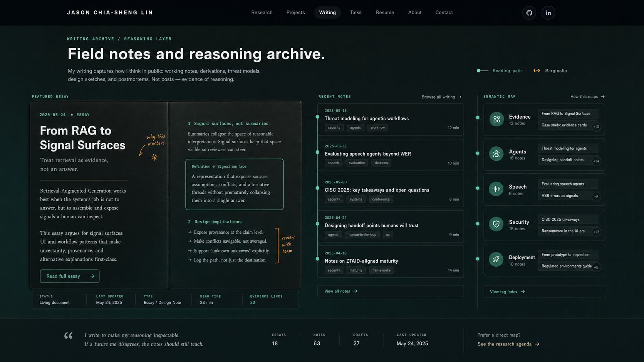Open the LinkedIn profile icon

(x=548, y=13)
